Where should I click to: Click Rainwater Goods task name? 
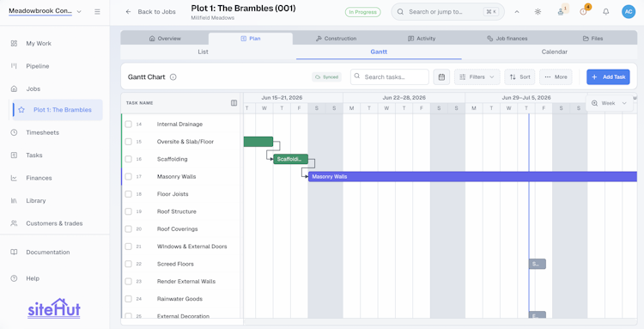(x=179, y=299)
